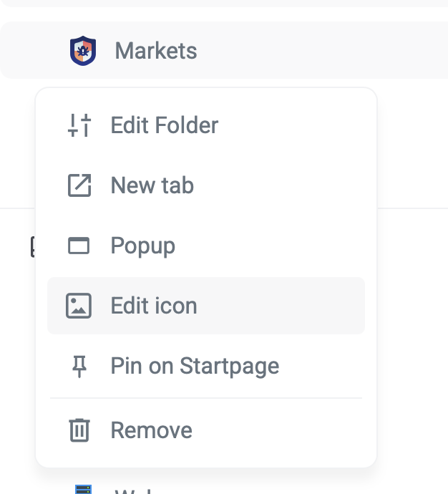Image resolution: width=448 pixels, height=494 pixels.
Task: Click the Edit Folder sliders icon
Action: click(x=79, y=125)
